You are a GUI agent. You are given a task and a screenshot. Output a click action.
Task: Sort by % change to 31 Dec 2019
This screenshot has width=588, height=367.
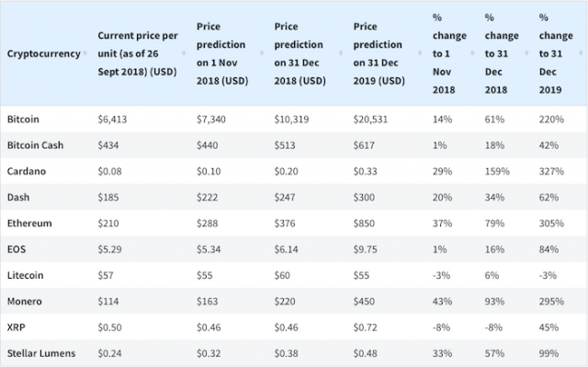point(581,53)
